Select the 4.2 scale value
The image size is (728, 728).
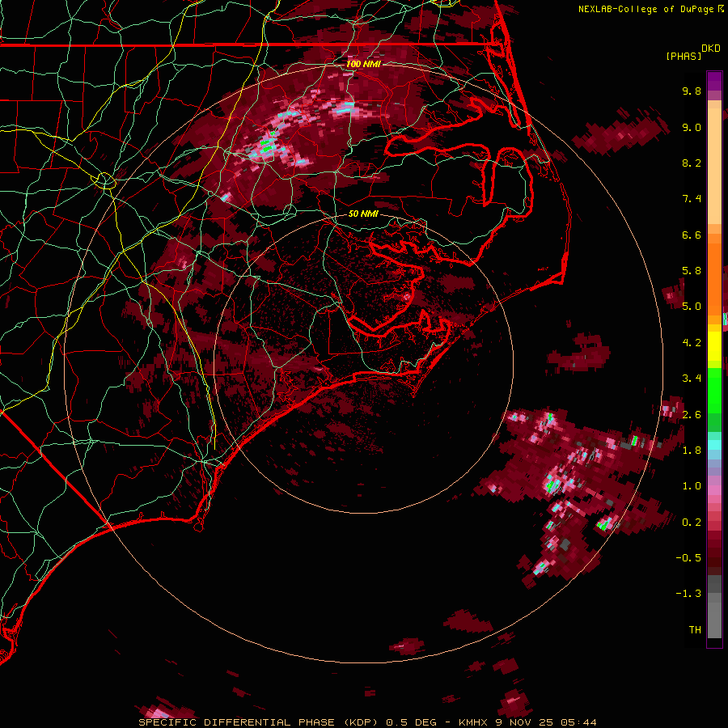click(692, 343)
